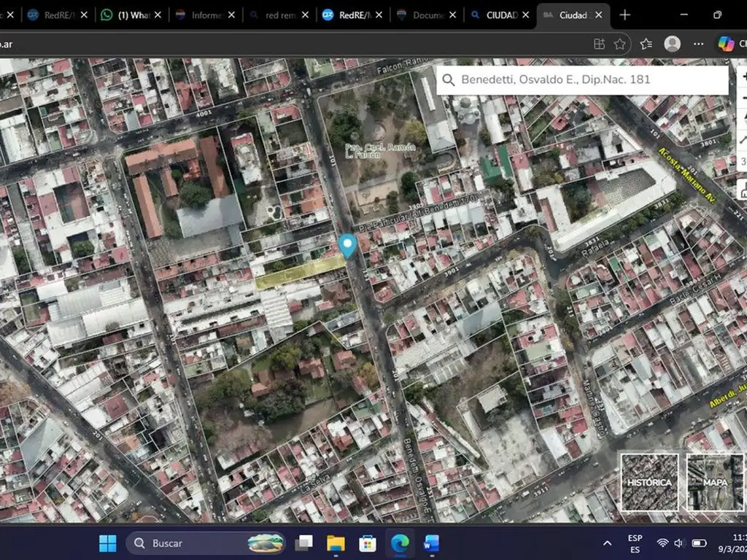Select the yellow highlighted parcel
747x560 pixels.
point(301,271)
